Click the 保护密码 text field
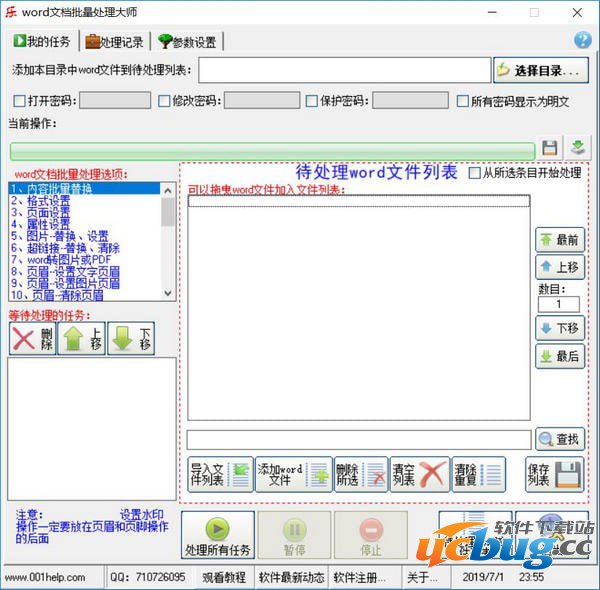This screenshot has width=600, height=590. coord(410,101)
